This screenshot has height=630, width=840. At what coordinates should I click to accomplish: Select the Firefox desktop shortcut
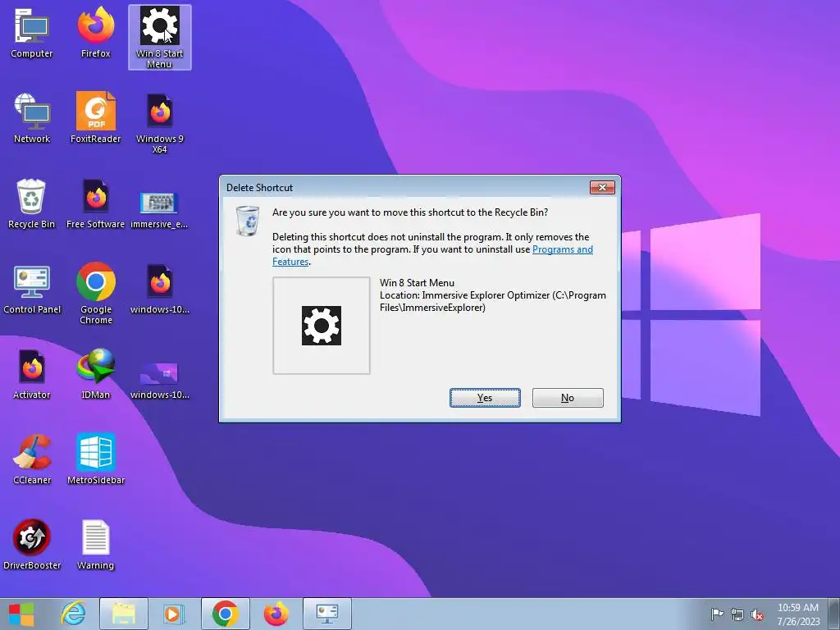(96, 33)
